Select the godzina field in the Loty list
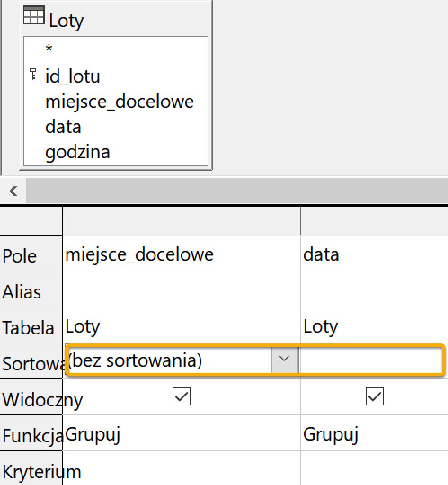Screen dimensions: 448x485 pos(77,151)
